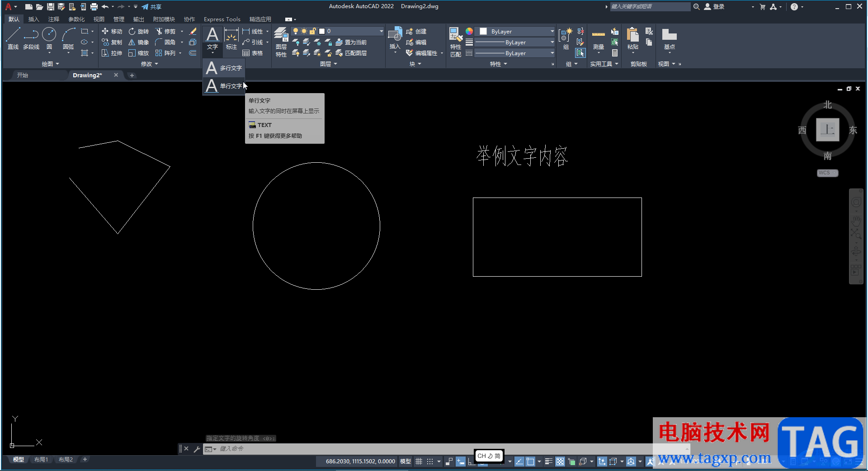Open the 文字 button dropdown arrow
Image resolution: width=868 pixels, height=471 pixels.
[x=212, y=53]
